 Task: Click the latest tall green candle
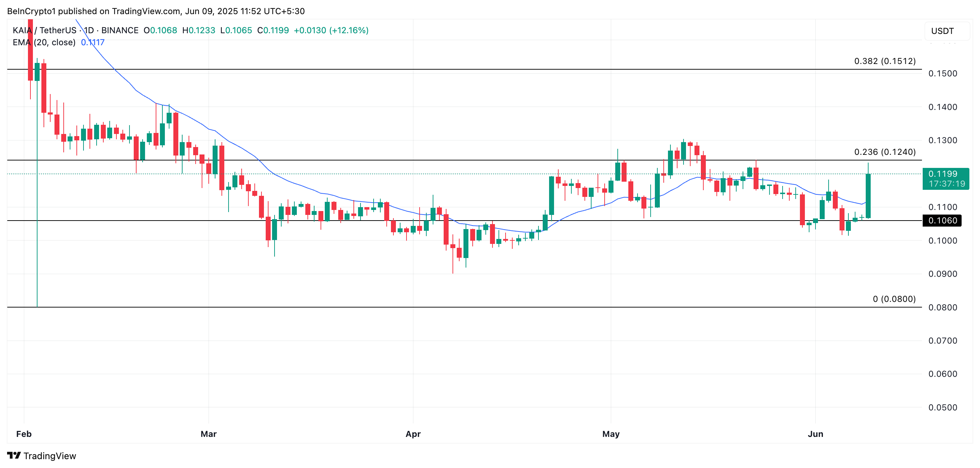(x=868, y=196)
